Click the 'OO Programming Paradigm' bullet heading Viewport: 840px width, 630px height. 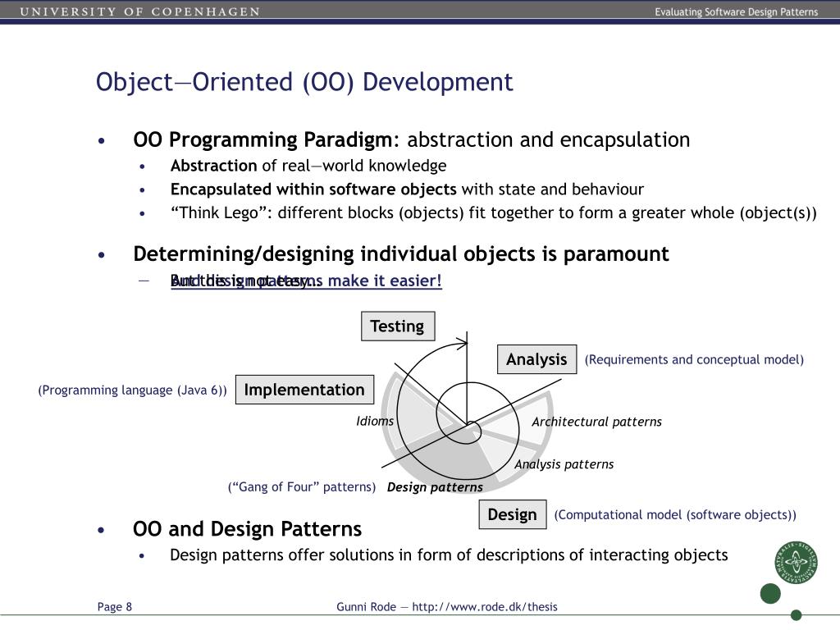262,139
